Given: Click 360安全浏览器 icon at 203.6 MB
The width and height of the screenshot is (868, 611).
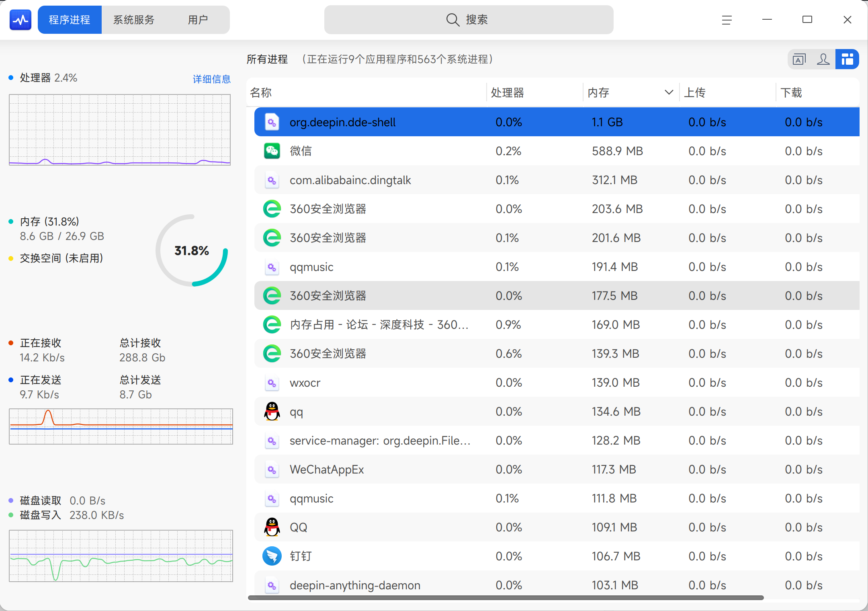Looking at the screenshot, I should pyautogui.click(x=272, y=209).
